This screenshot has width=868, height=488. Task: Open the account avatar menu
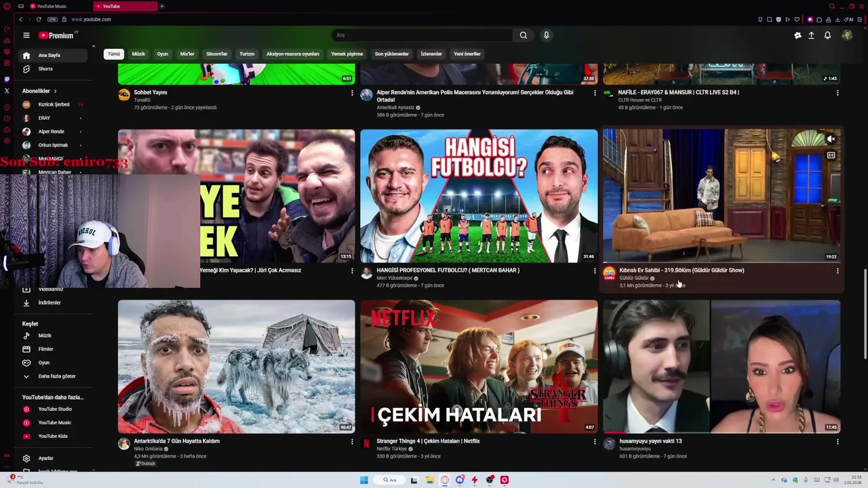(847, 35)
